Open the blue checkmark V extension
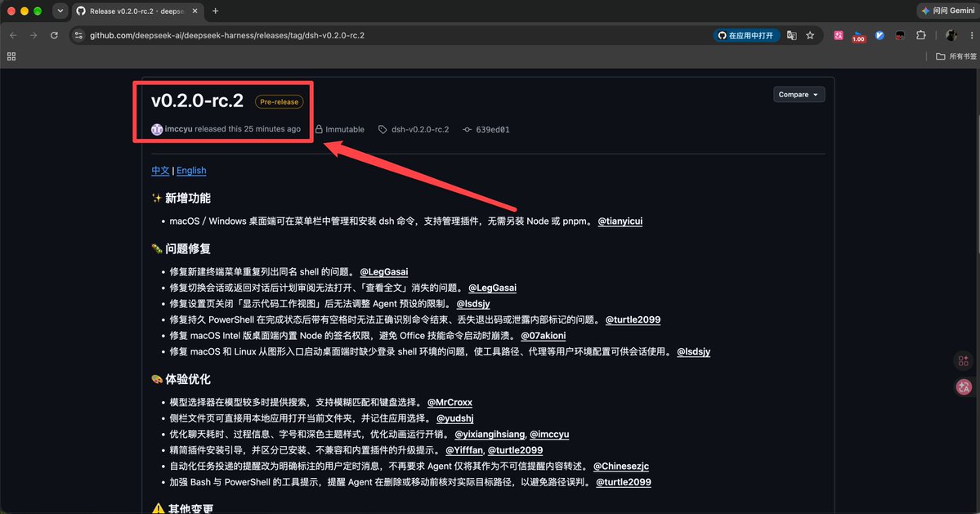 pos(879,36)
